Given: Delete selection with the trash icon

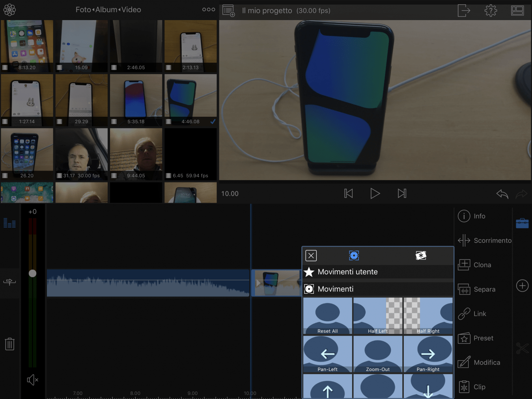Looking at the screenshot, I should [9, 344].
